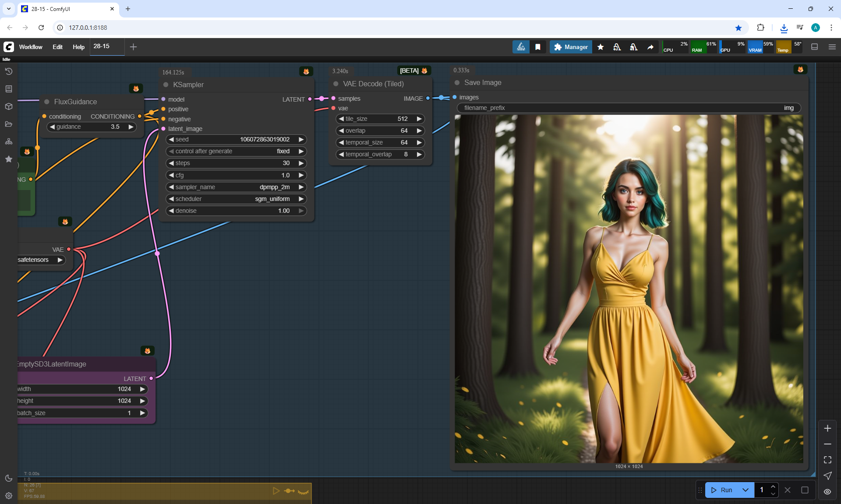Screen dimensions: 841x504
Task: Open the queue history sidebar icon
Action: click(x=9, y=71)
